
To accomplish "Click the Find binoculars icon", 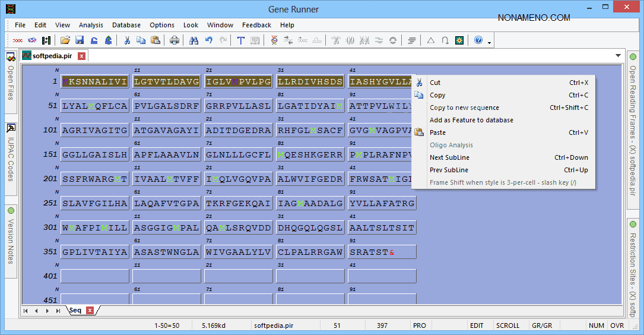I will click(x=193, y=40).
